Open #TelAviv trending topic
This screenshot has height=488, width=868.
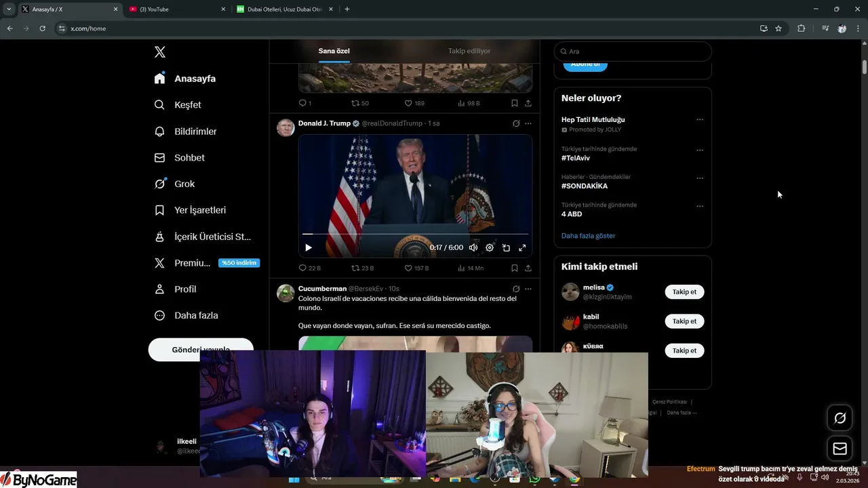(x=576, y=158)
